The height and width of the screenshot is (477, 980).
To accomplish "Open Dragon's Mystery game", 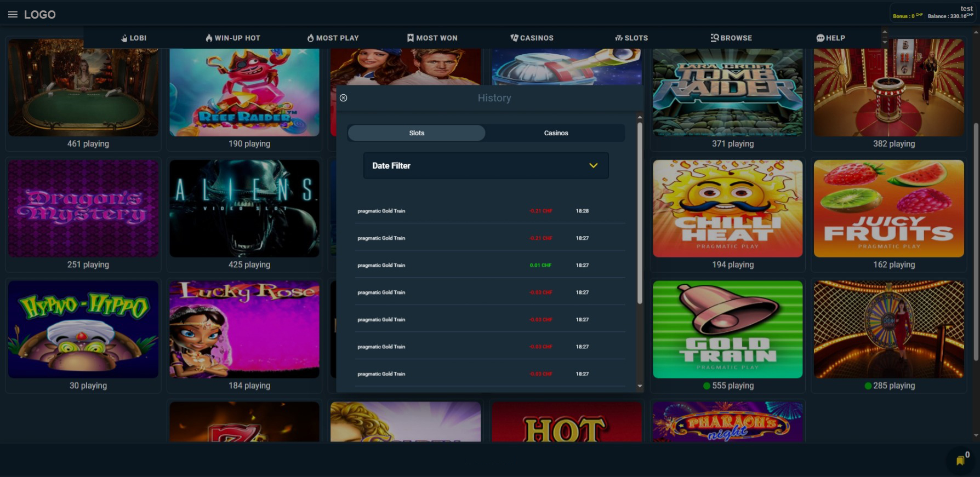I will (x=83, y=208).
